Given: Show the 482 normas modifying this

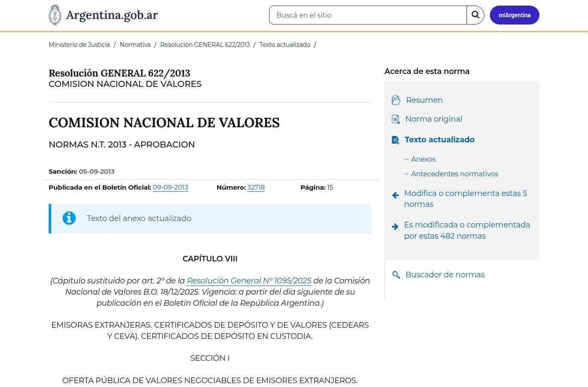Looking at the screenshot, I should coord(467,230).
